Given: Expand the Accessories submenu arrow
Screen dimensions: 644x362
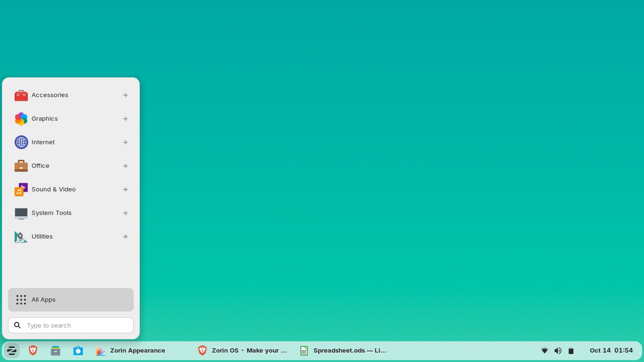Looking at the screenshot, I should pos(125,95).
